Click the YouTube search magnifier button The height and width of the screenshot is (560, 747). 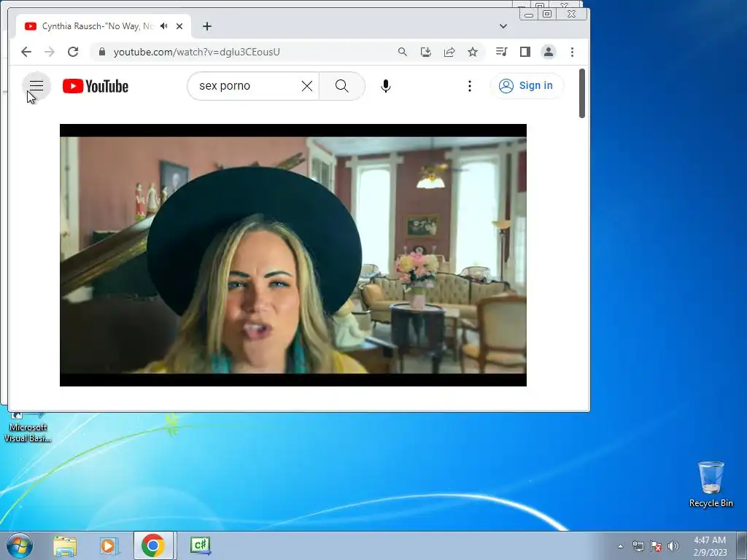tap(341, 86)
